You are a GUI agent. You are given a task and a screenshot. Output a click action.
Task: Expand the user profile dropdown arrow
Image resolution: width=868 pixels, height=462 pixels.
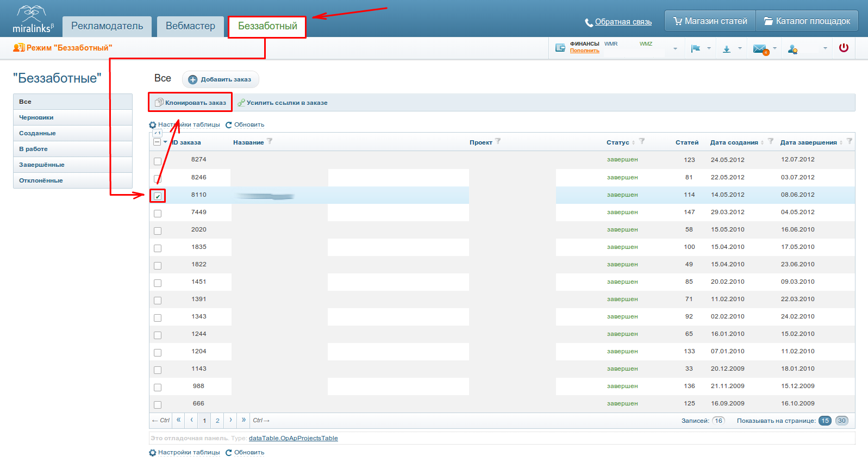[825, 48]
